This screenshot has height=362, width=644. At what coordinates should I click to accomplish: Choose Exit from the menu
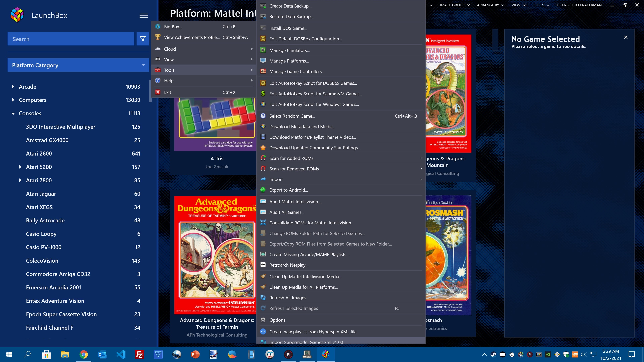tap(203, 92)
